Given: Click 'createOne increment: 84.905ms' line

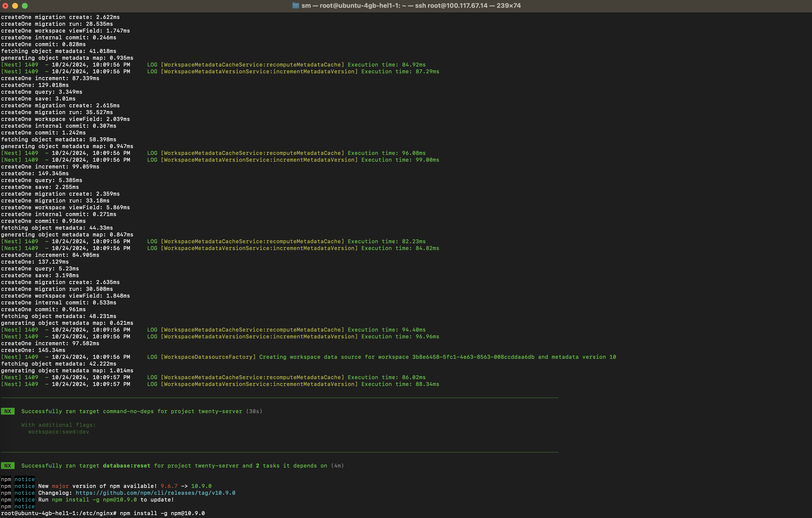Looking at the screenshot, I should pos(50,255).
